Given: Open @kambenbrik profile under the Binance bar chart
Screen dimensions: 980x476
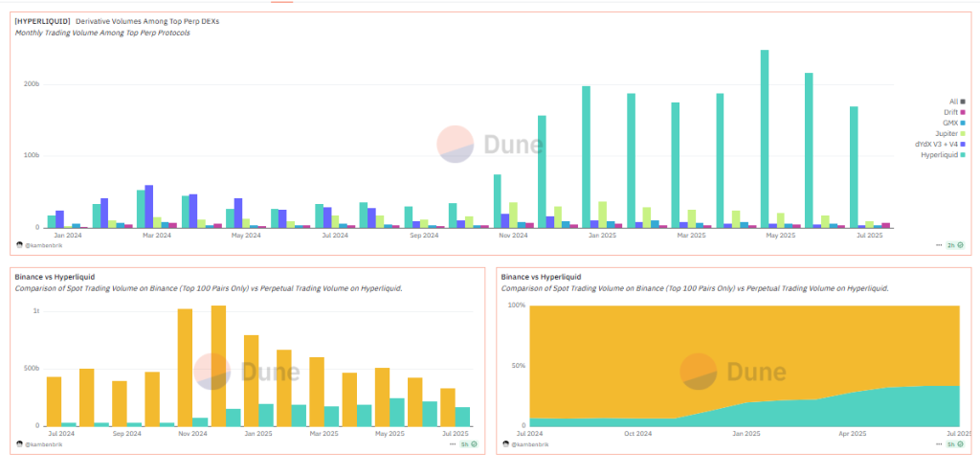Looking at the screenshot, I should [43, 444].
